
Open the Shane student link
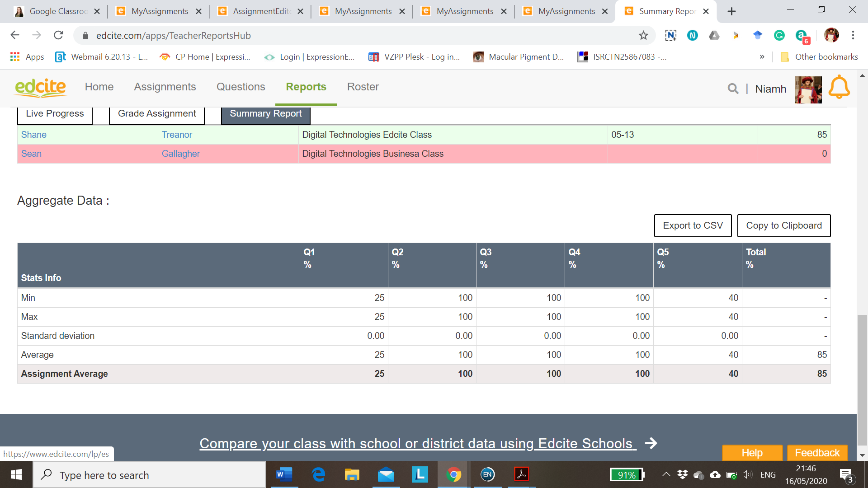click(33, 135)
